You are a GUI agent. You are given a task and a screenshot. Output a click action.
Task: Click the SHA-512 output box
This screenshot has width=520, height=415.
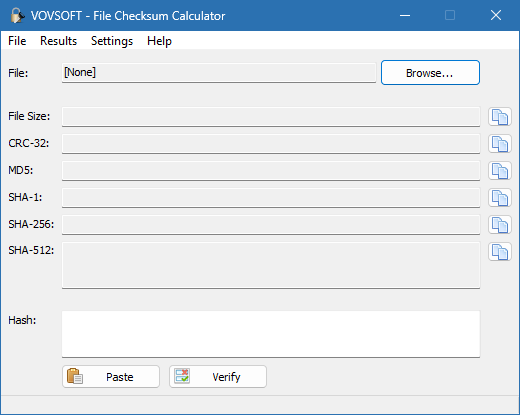coord(271,265)
